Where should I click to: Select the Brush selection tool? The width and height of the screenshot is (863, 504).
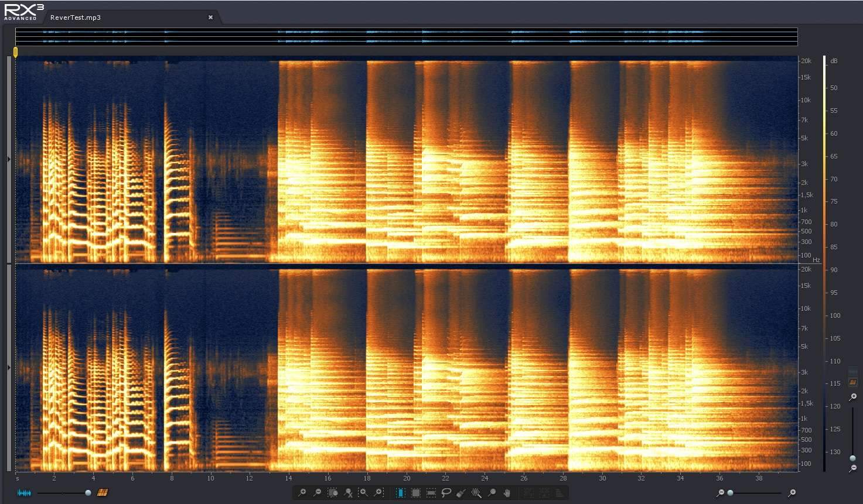[x=461, y=493]
